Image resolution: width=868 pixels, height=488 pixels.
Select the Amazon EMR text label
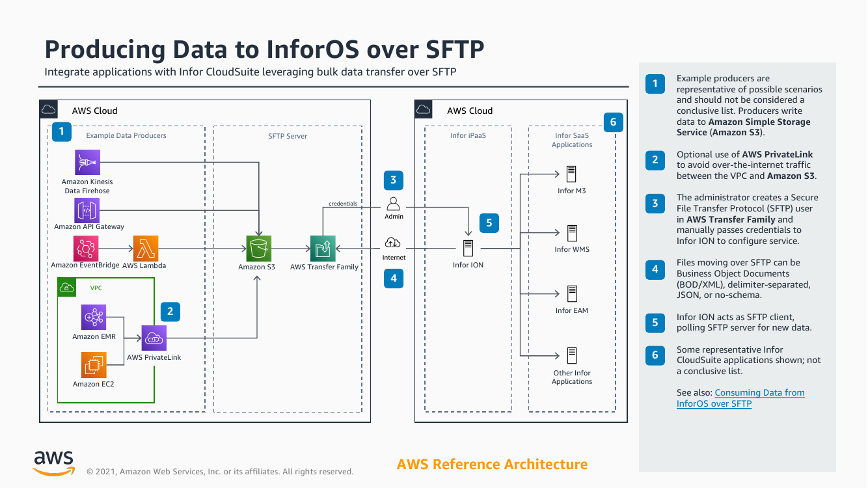tap(94, 336)
